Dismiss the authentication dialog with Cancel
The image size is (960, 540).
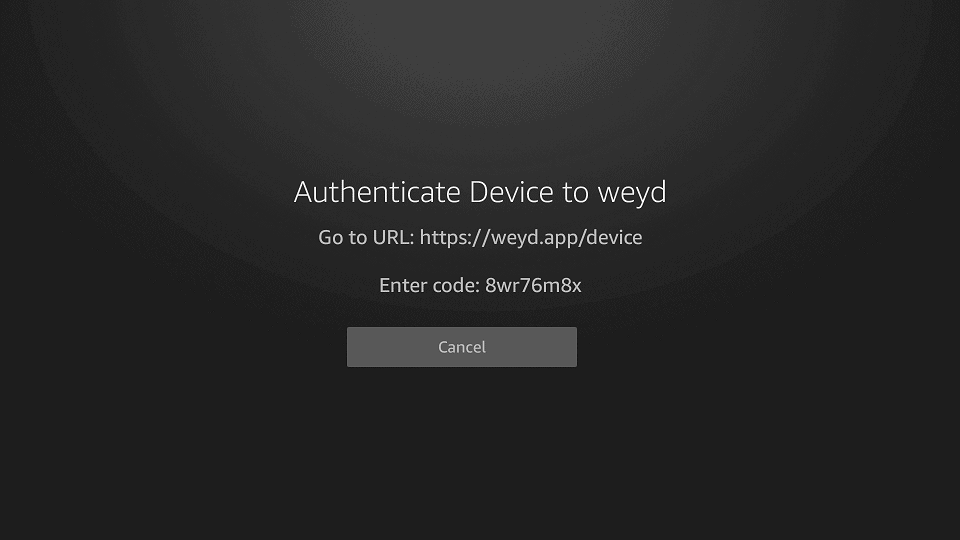pos(462,347)
